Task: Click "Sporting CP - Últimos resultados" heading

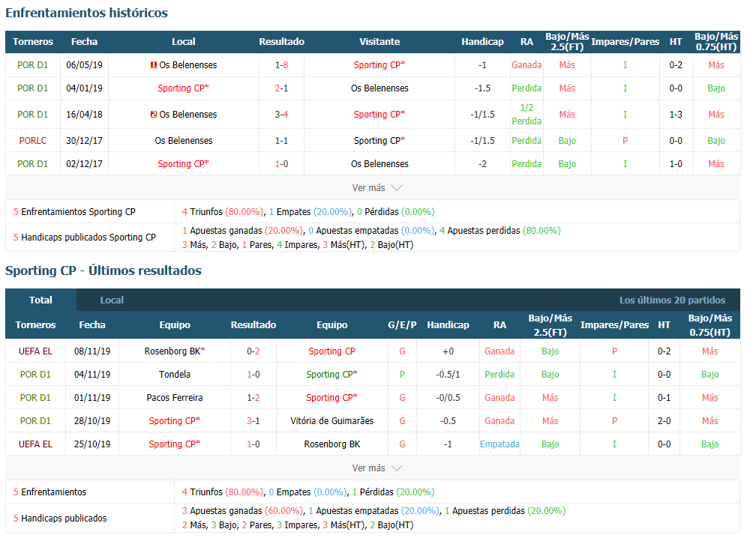Action: pyautogui.click(x=103, y=270)
